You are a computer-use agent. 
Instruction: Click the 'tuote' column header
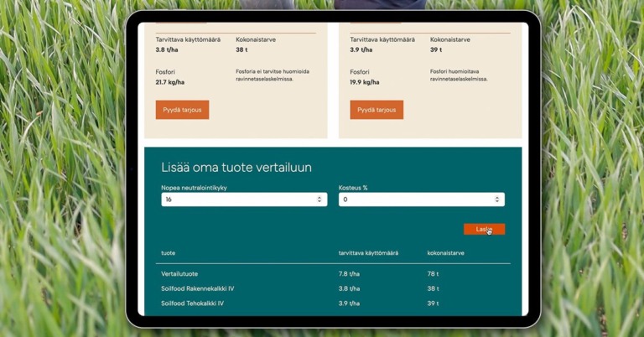(168, 253)
